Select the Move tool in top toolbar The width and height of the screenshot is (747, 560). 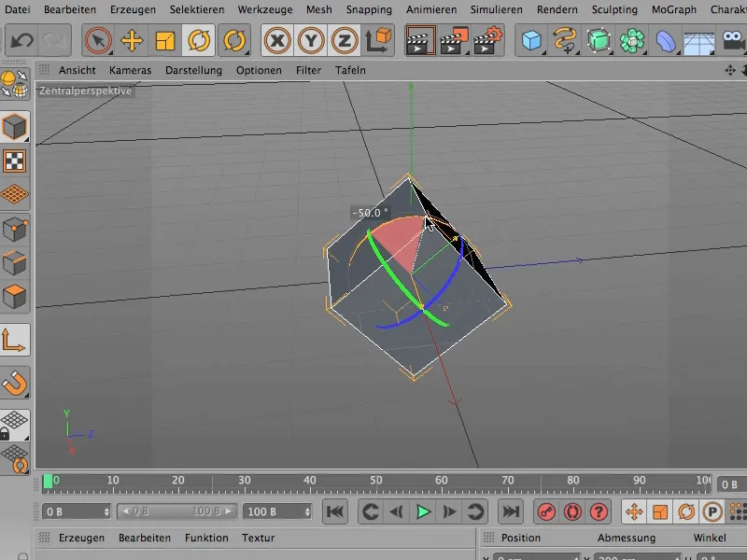coord(132,41)
